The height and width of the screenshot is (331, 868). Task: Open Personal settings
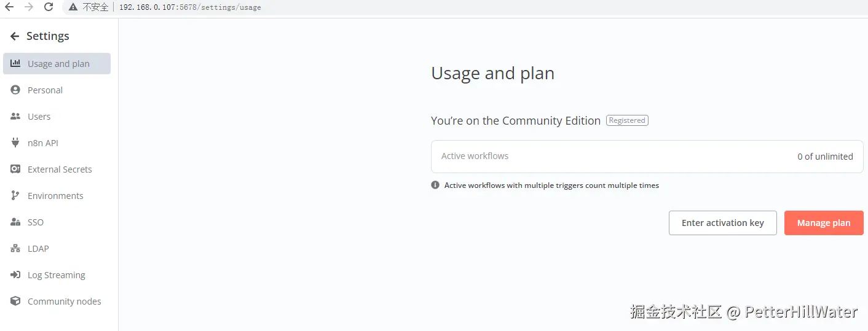(x=57, y=90)
